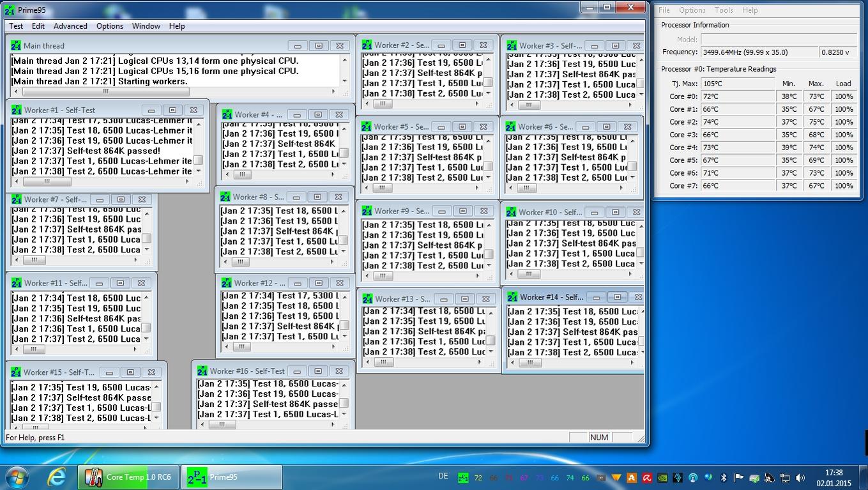This screenshot has height=490, width=868.
Task: Open the Edit menu in Prime95
Action: pyautogui.click(x=38, y=26)
